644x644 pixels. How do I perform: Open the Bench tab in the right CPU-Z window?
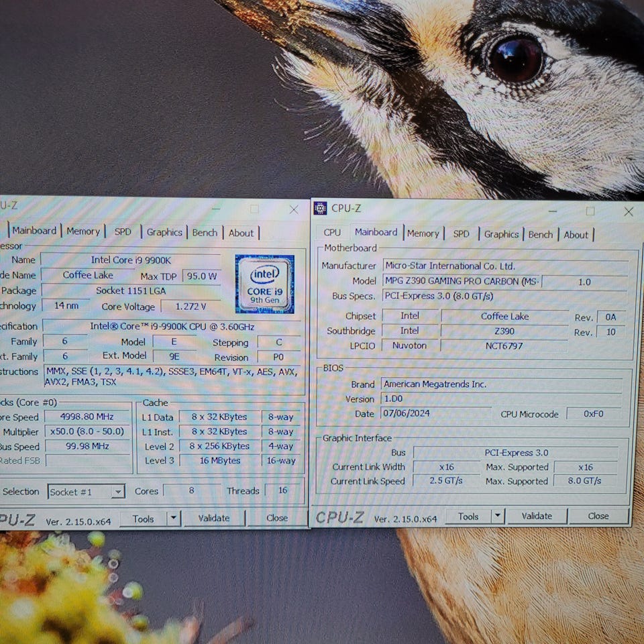click(x=540, y=235)
